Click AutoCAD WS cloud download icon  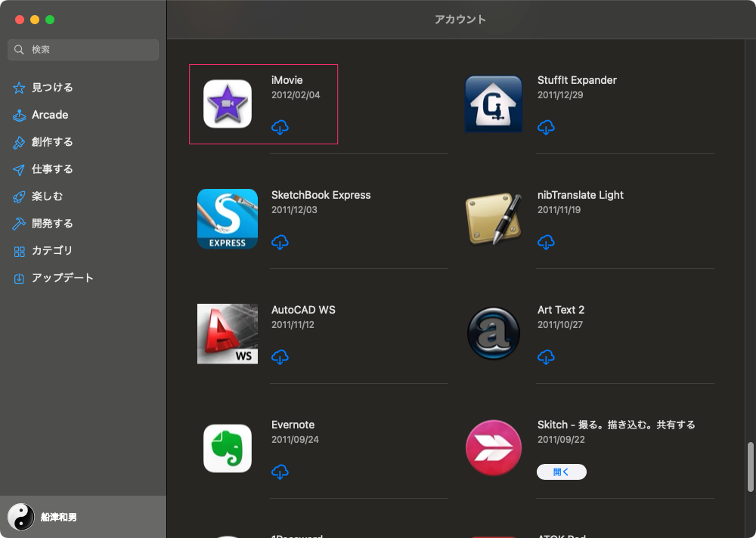(280, 357)
